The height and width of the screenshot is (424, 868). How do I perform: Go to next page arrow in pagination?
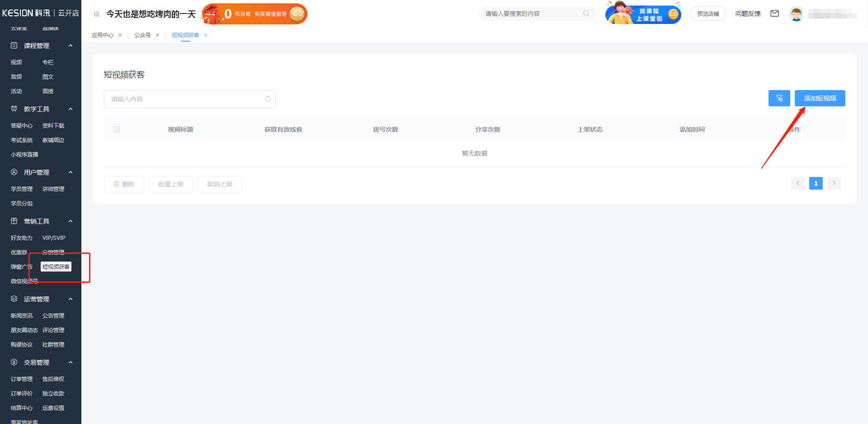click(x=834, y=183)
